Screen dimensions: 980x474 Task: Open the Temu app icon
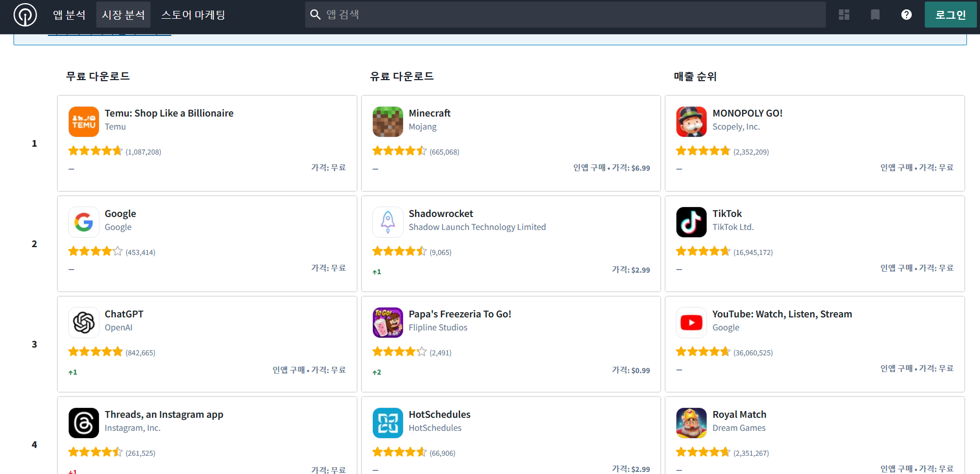point(84,122)
